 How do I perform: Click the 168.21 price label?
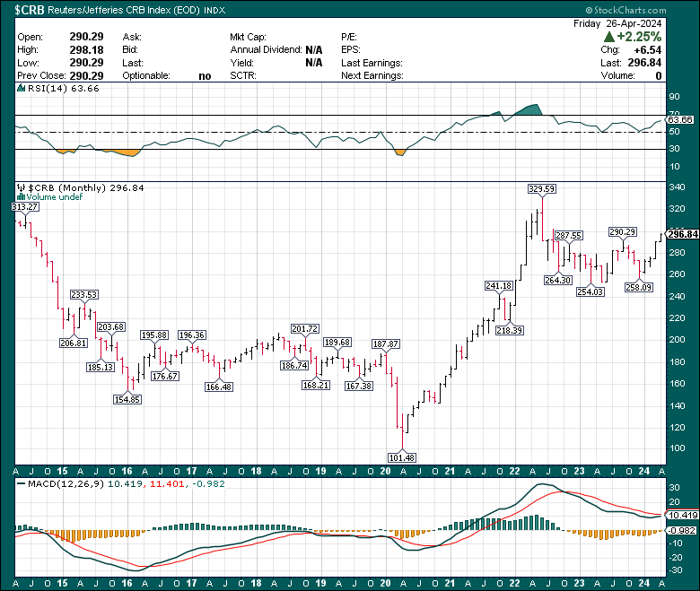316,385
